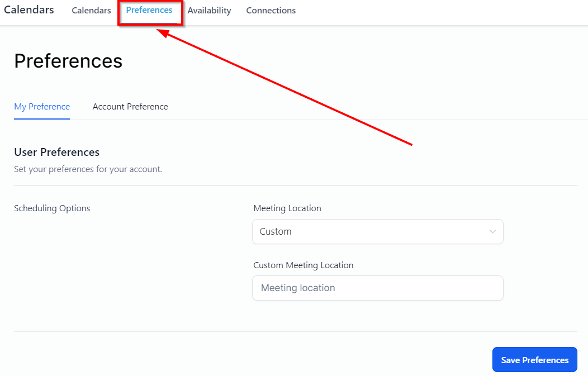The height and width of the screenshot is (376, 588).
Task: Switch to the Account Preference sub-tab
Action: pos(130,107)
